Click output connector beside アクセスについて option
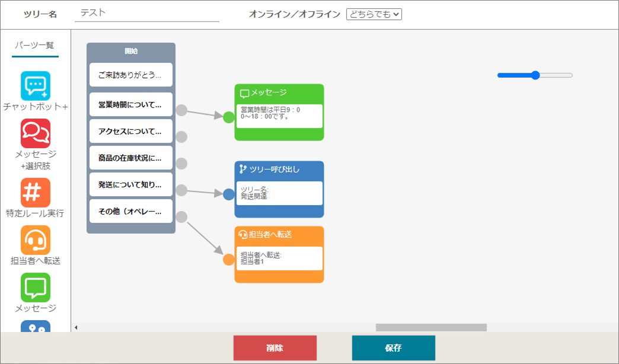Image resolution: width=619 pixels, height=364 pixels. coord(181,137)
